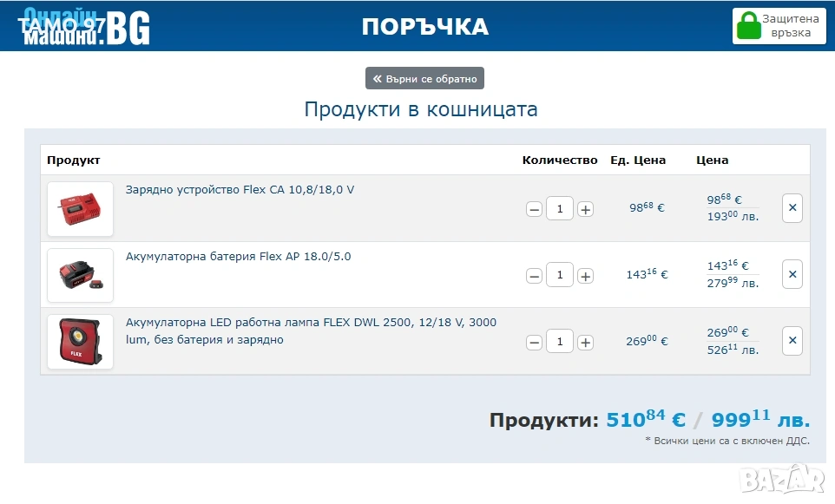Click minus for Flex AP 18.0/5.0 battery

[x=535, y=276]
